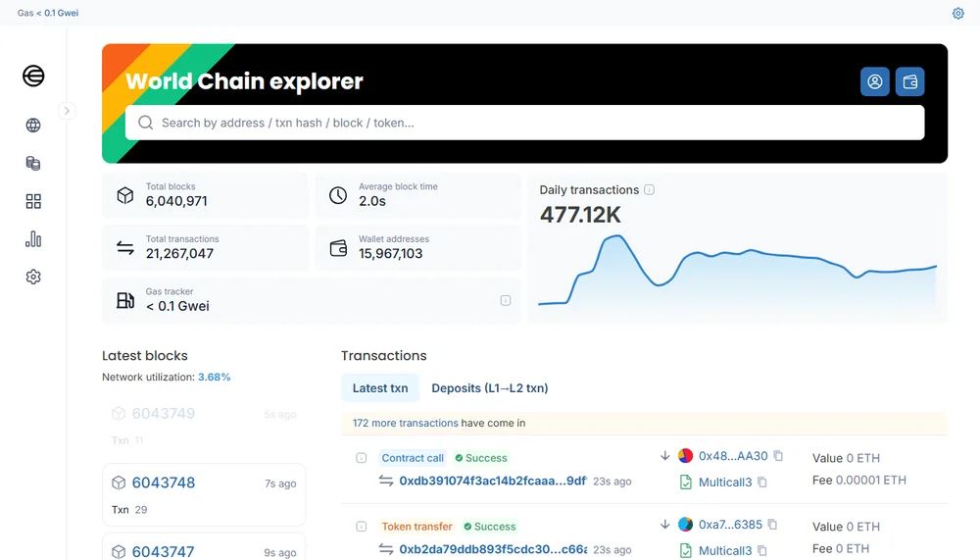The width and height of the screenshot is (980, 560).
Task: Open block 6043748
Action: [x=164, y=483]
